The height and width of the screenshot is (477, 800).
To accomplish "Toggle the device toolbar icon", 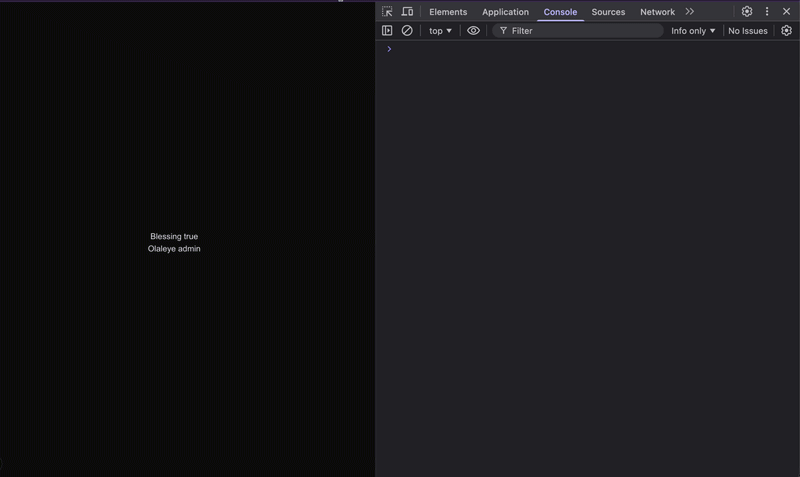I will (x=407, y=11).
